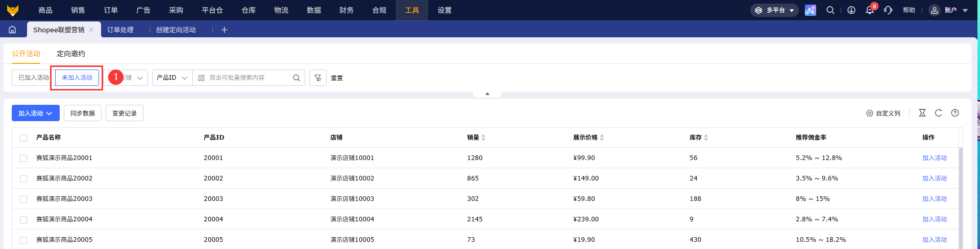Close the Shopee联盟营销 tab

(x=91, y=30)
